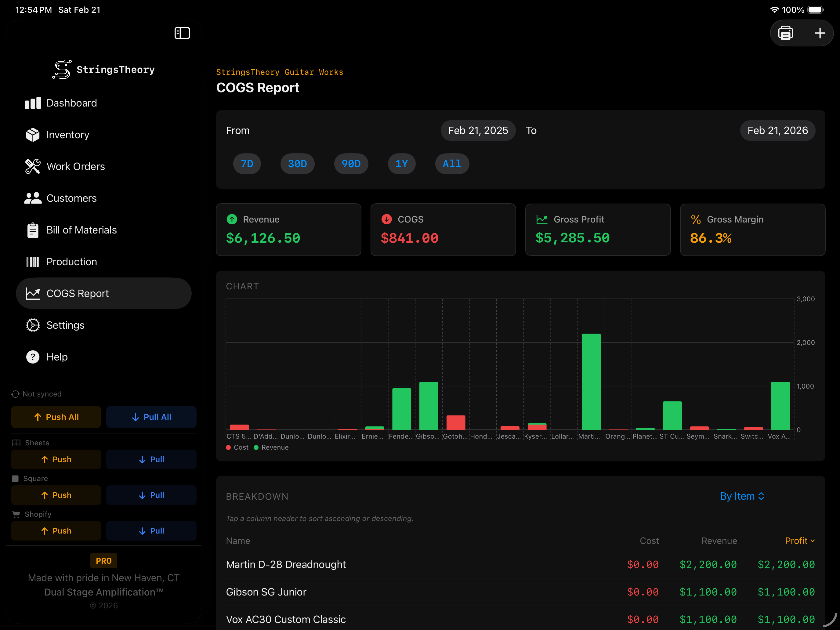Collapse the sidebar with the panel toggle
This screenshot has width=840, height=630.
click(182, 33)
